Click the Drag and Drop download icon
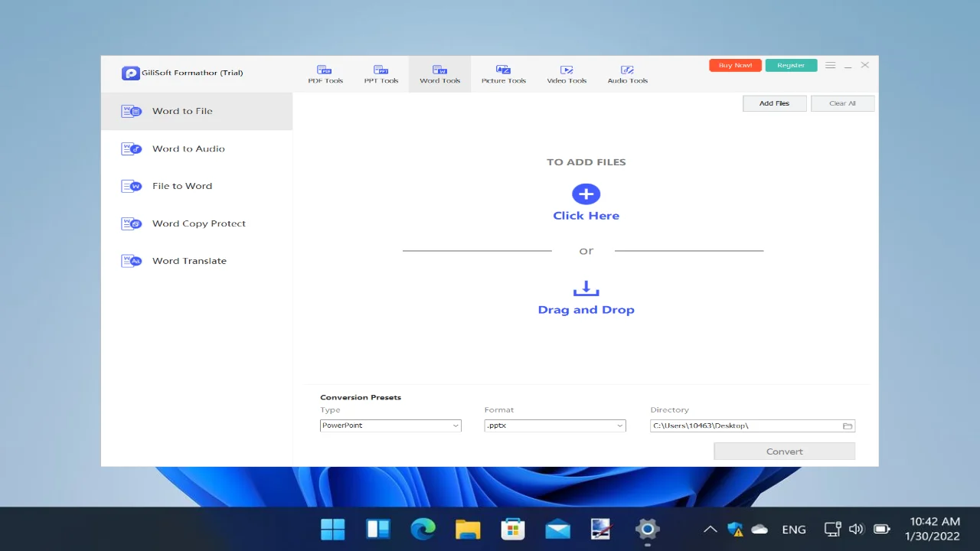The image size is (980, 551). pyautogui.click(x=586, y=289)
